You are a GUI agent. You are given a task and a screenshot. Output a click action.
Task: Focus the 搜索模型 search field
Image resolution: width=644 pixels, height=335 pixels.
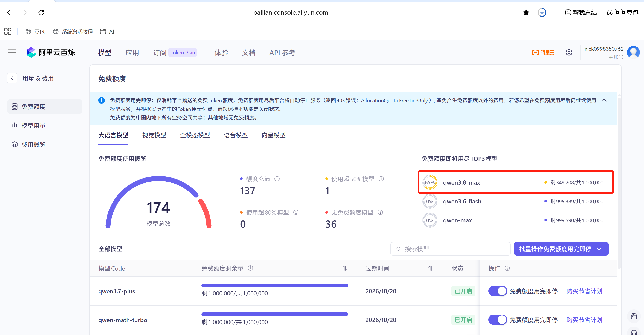(x=450, y=249)
